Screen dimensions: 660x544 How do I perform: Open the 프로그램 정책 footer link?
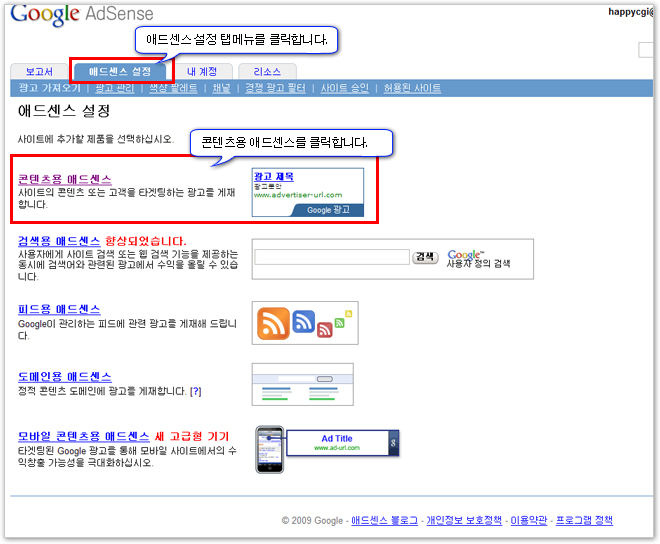[x=584, y=520]
